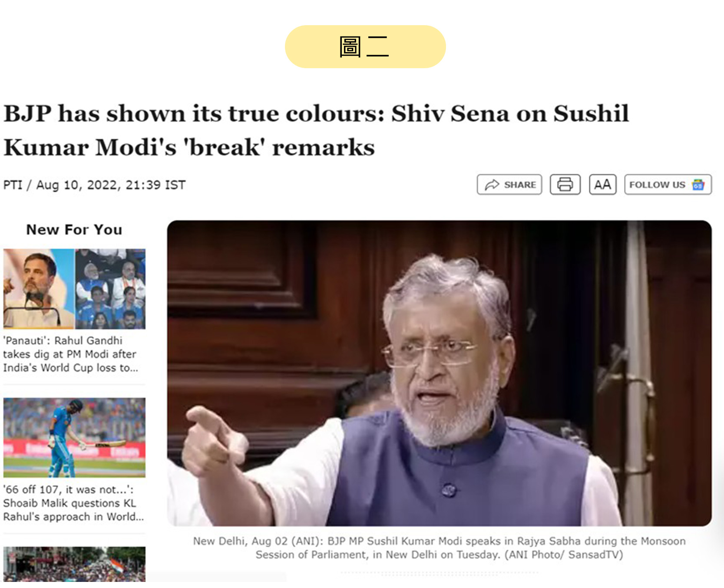Open the article headline about Shiv Sena
Viewport: 724px width, 588px height.
point(316,130)
